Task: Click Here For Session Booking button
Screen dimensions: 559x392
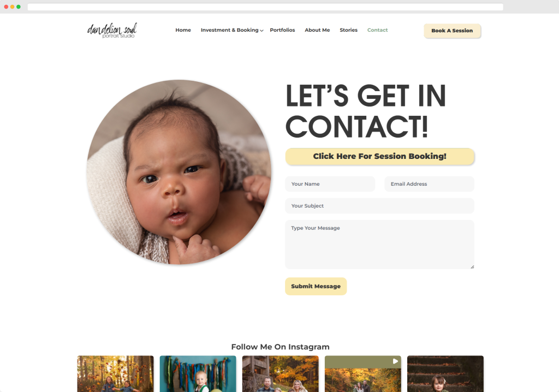Action: pyautogui.click(x=380, y=156)
